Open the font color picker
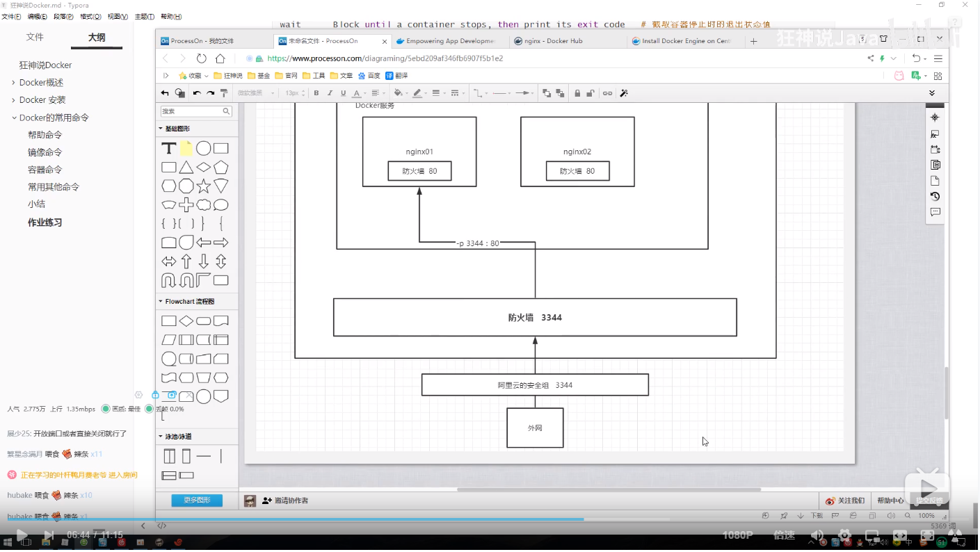Screen dimensions: 980x552 pos(359,93)
